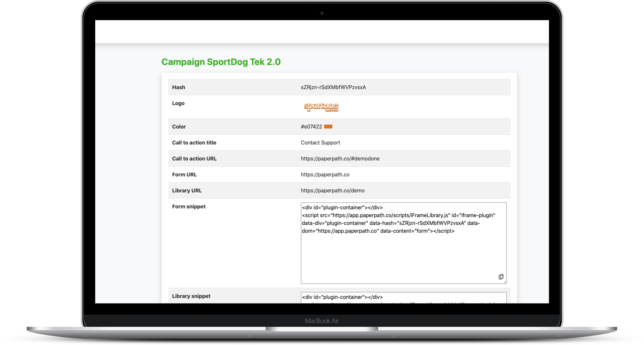This screenshot has height=345, width=644.
Task: Click the Form snippet textarea resize handle
Action: [505, 282]
